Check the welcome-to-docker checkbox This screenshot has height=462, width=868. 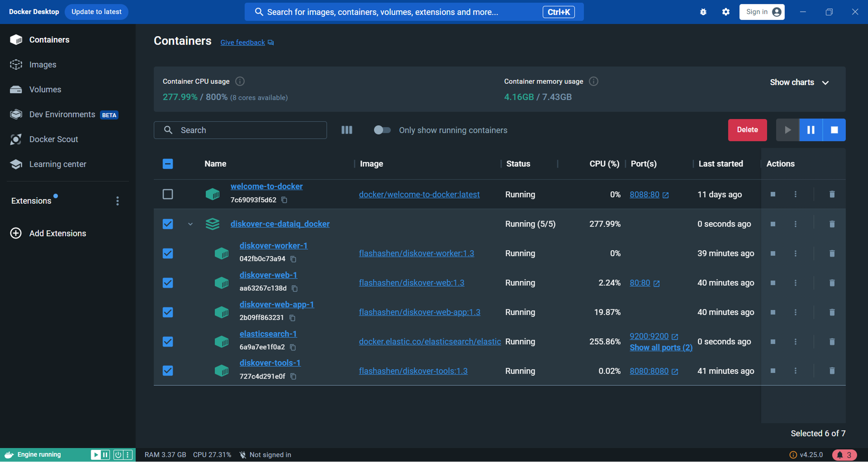(x=168, y=194)
